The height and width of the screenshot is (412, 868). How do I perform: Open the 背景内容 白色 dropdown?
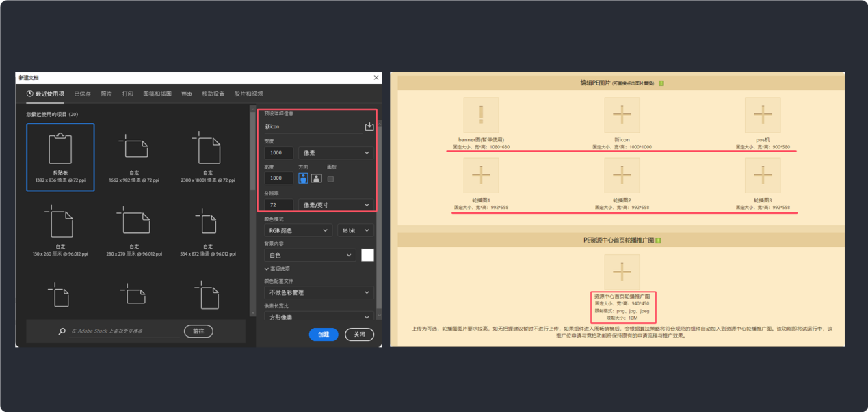tap(310, 255)
